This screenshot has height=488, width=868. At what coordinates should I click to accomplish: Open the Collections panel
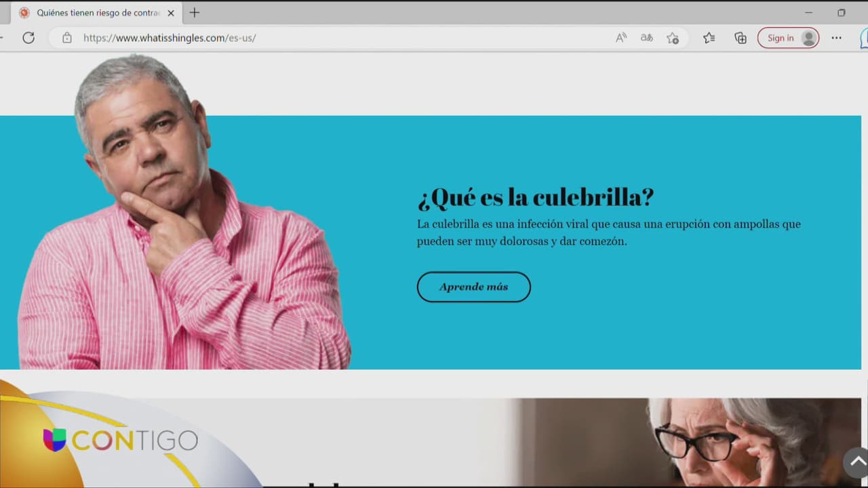coord(741,38)
